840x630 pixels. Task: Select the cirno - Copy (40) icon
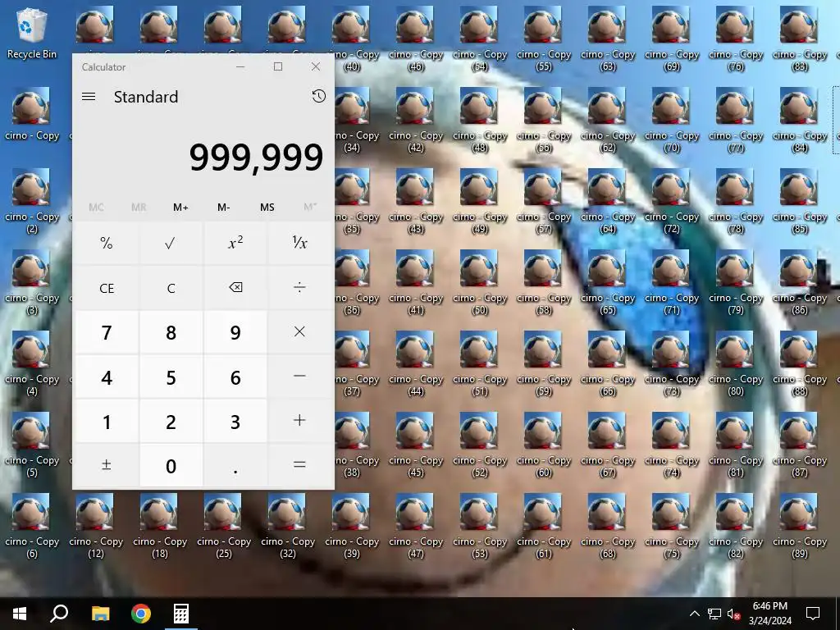coord(352,39)
